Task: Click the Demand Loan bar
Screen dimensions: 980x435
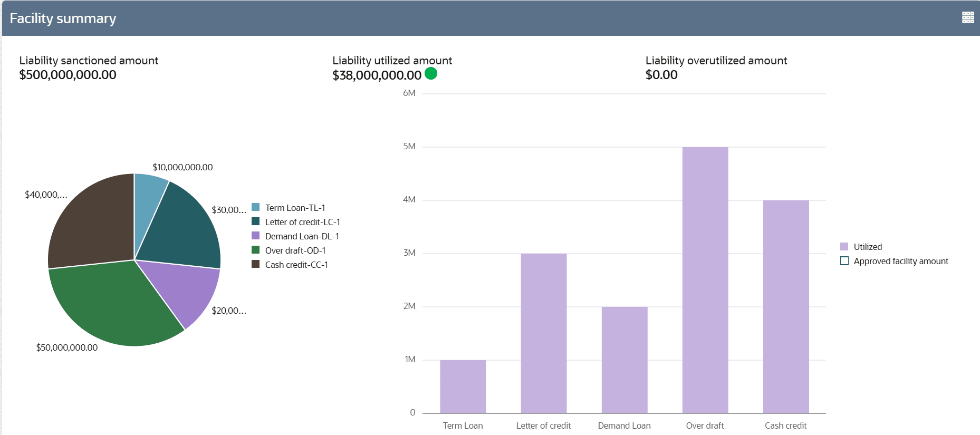Action: [x=624, y=360]
